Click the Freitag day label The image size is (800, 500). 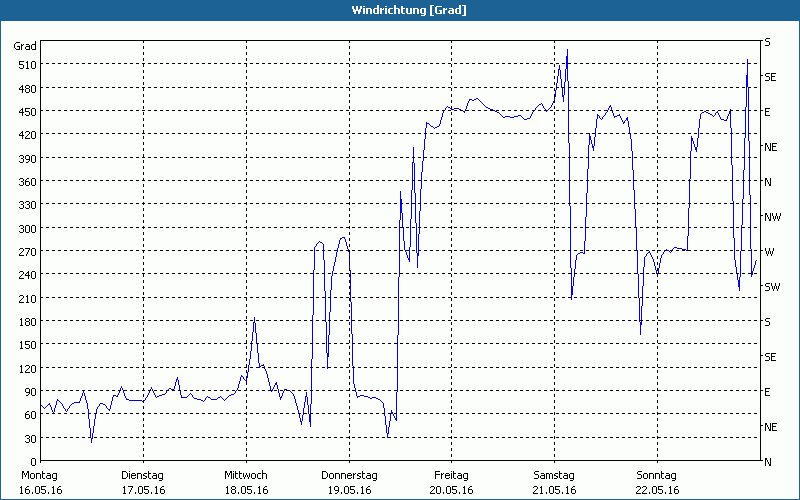pyautogui.click(x=451, y=475)
